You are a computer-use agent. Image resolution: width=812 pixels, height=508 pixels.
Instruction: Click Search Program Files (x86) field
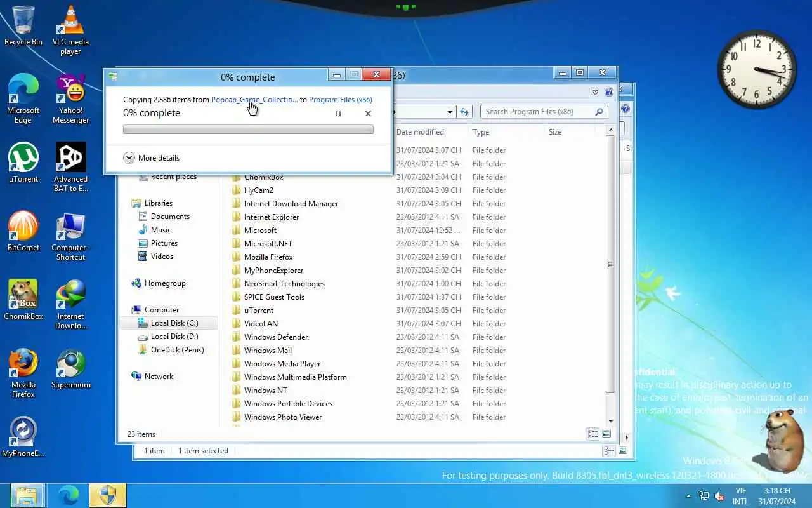(544, 112)
